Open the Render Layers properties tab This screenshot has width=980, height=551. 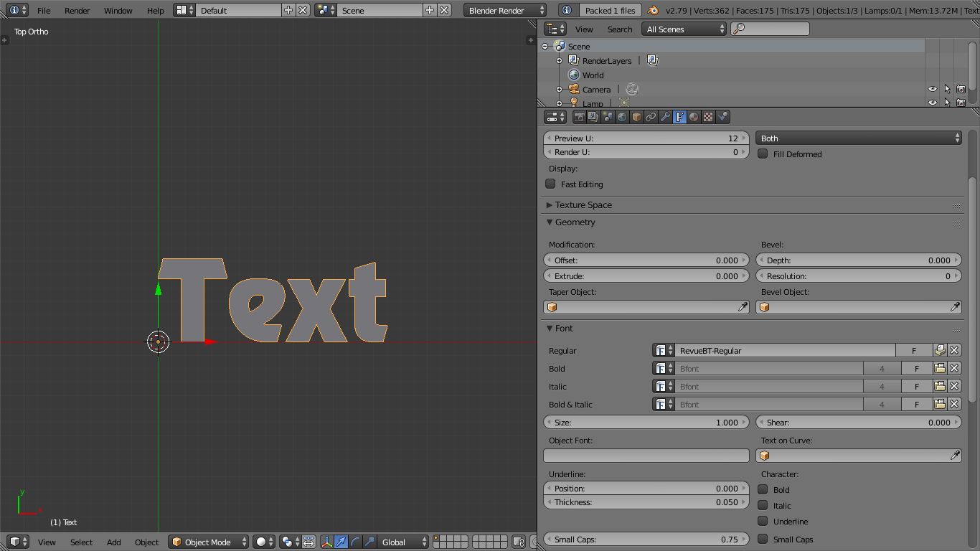(x=594, y=117)
